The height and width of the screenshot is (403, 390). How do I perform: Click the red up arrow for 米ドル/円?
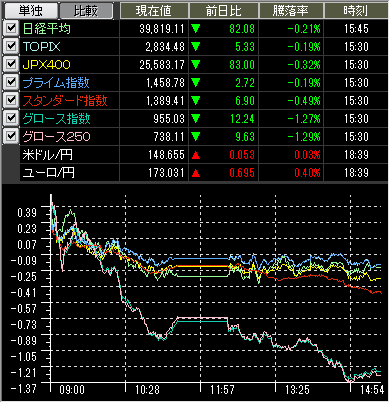point(196,155)
